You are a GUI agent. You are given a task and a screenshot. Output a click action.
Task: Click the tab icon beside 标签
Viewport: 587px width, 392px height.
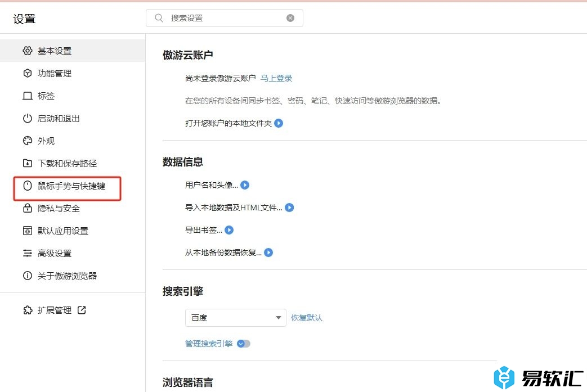[x=28, y=96]
